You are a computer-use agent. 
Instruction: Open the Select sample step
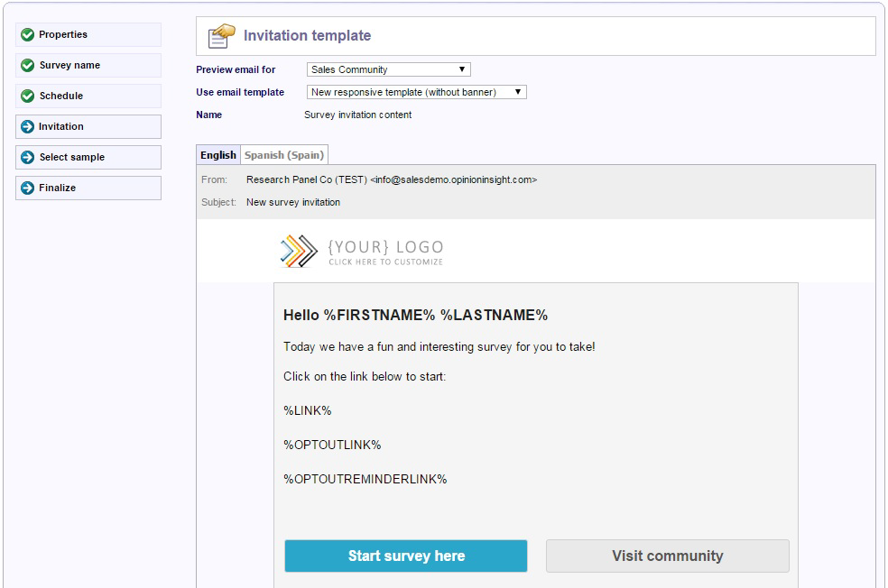(88, 157)
